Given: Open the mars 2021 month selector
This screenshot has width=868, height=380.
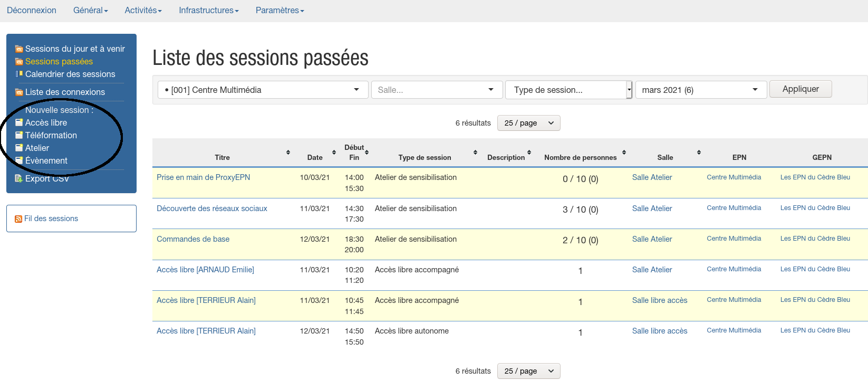Looking at the screenshot, I should (x=700, y=90).
